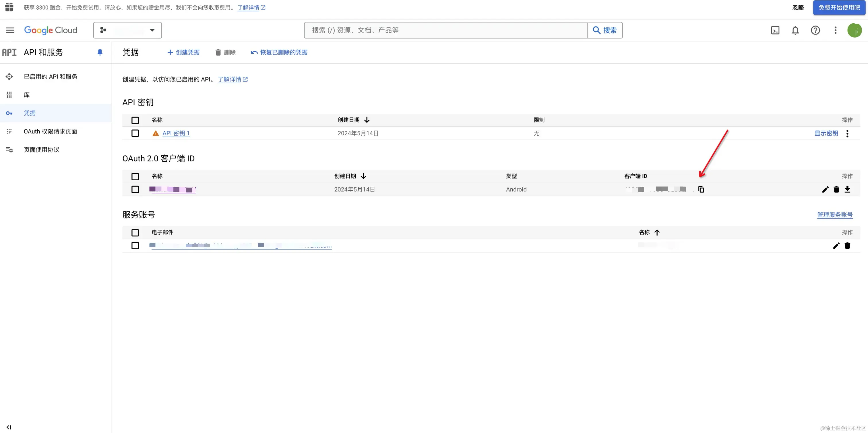Download the OAuth client JSON
Viewport: 868px width, 433px height.
click(847, 190)
